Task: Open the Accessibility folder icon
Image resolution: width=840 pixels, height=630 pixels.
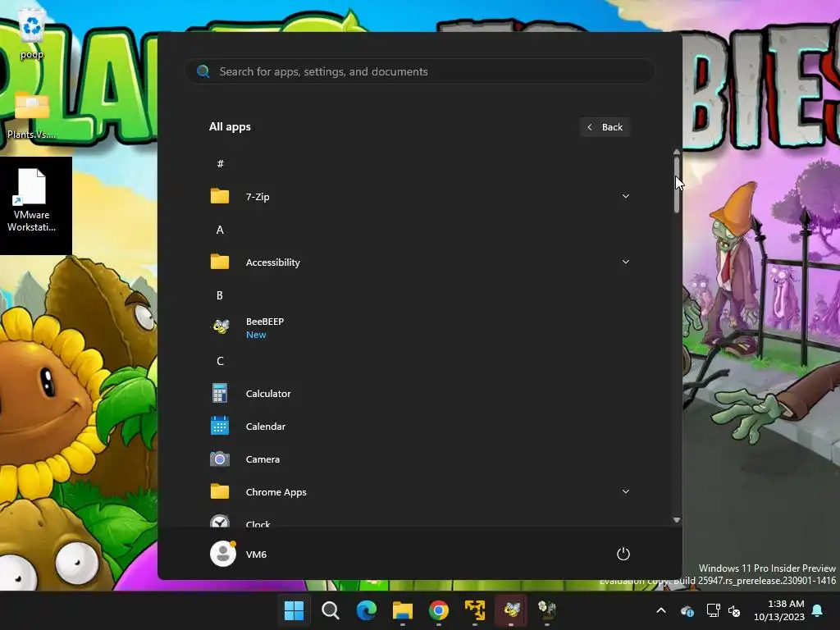Action: pyautogui.click(x=220, y=262)
